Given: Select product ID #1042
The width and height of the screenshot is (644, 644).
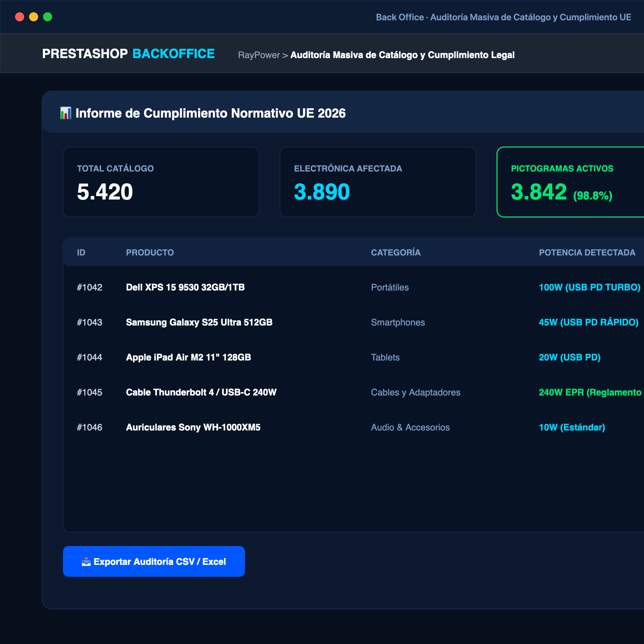Looking at the screenshot, I should coord(89,288).
